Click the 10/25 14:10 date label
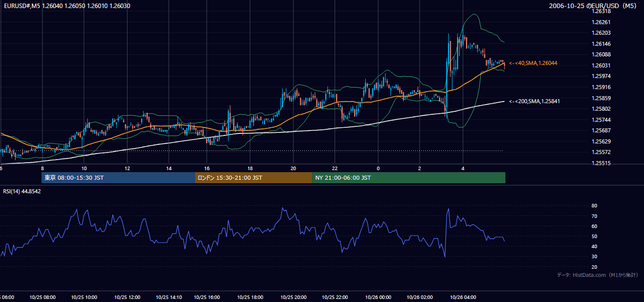The height and width of the screenshot is (302, 644). [169, 297]
